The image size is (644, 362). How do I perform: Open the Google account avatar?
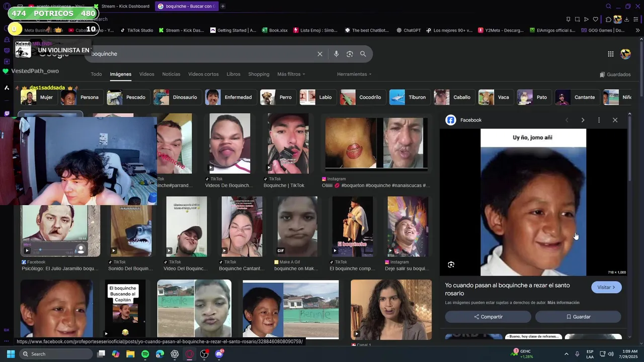[626, 54]
